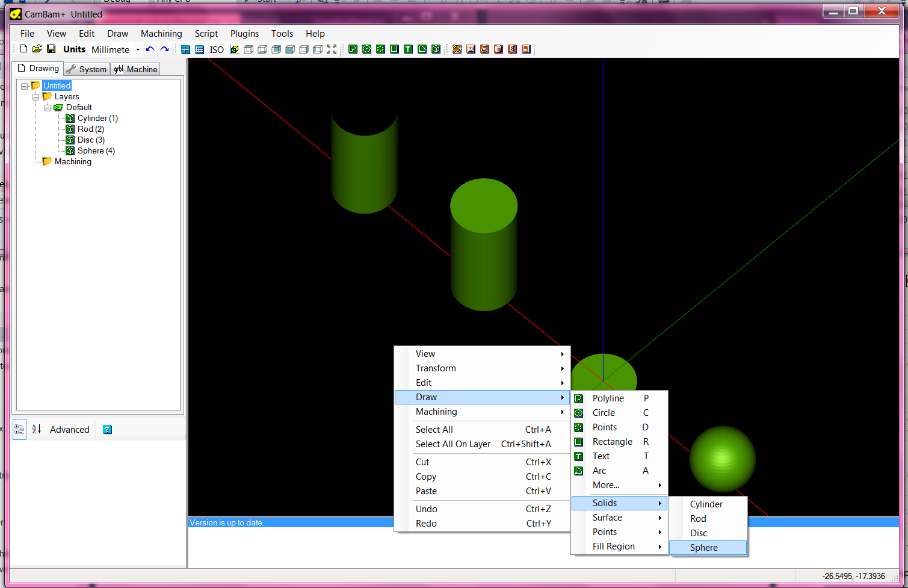Click the 3D profile machining icon
This screenshot has width=908, height=588.
coord(499,49)
